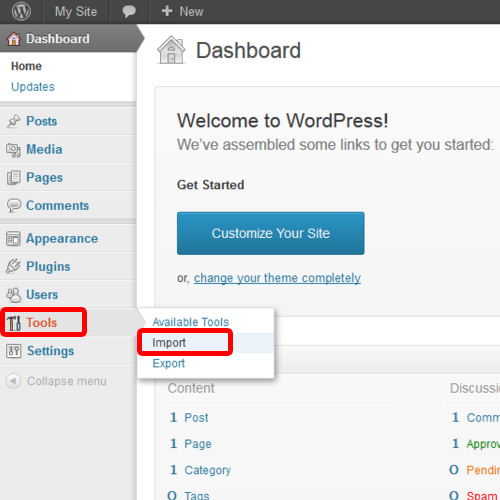Follow change your theme completely link
Screen dimensions: 500x500
[277, 278]
